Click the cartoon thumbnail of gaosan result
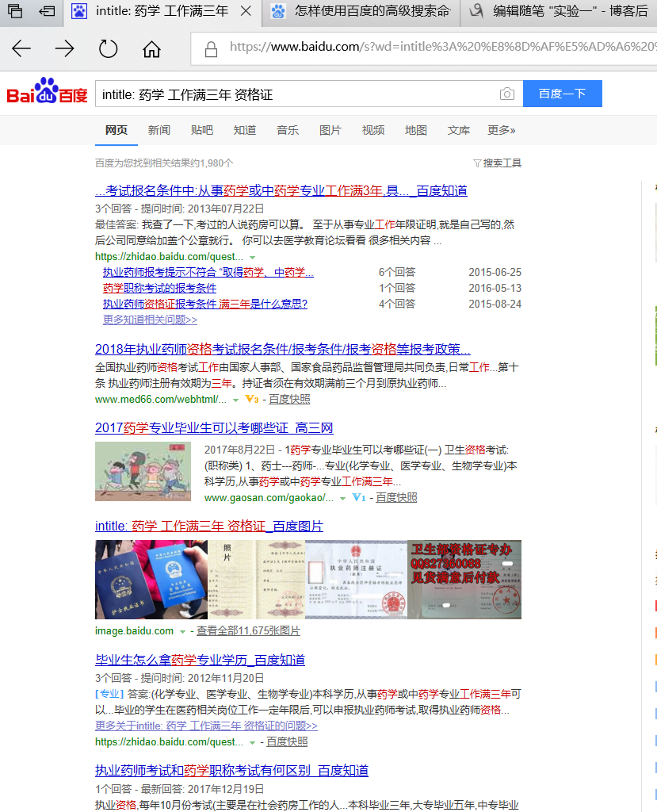 [143, 471]
